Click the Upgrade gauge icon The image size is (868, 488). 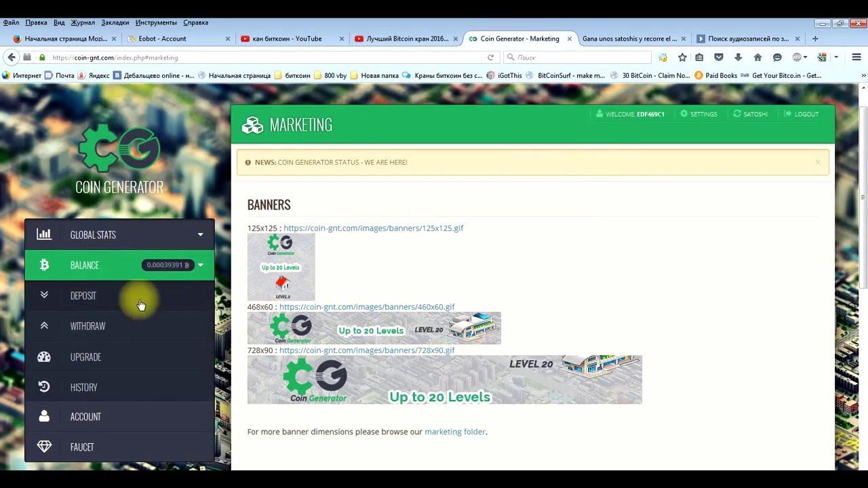[x=44, y=357]
